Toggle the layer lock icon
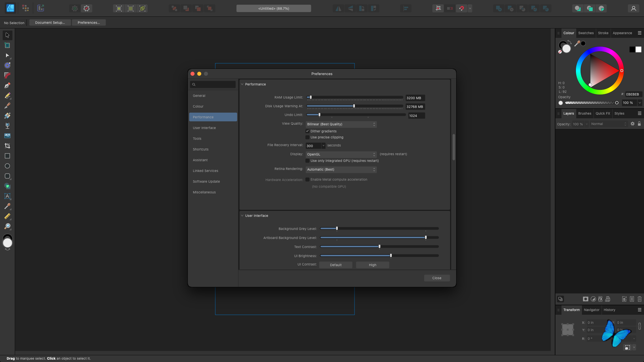The width and height of the screenshot is (644, 362). click(x=639, y=124)
